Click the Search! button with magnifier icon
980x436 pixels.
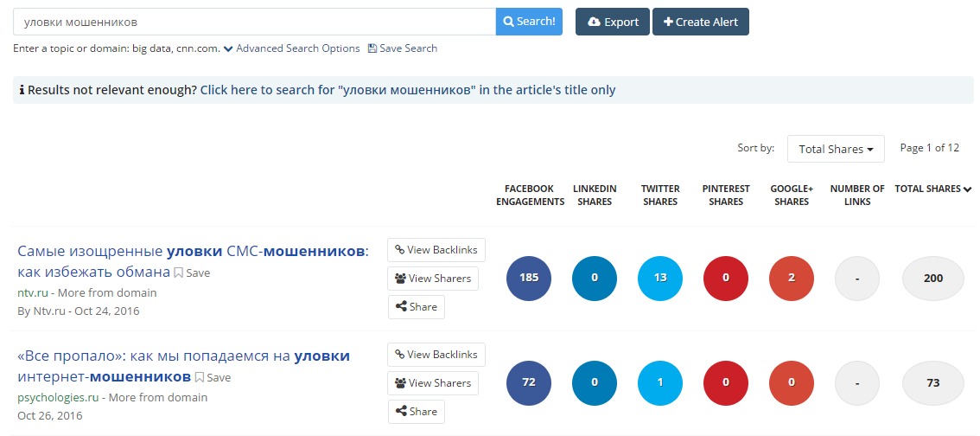tap(529, 22)
